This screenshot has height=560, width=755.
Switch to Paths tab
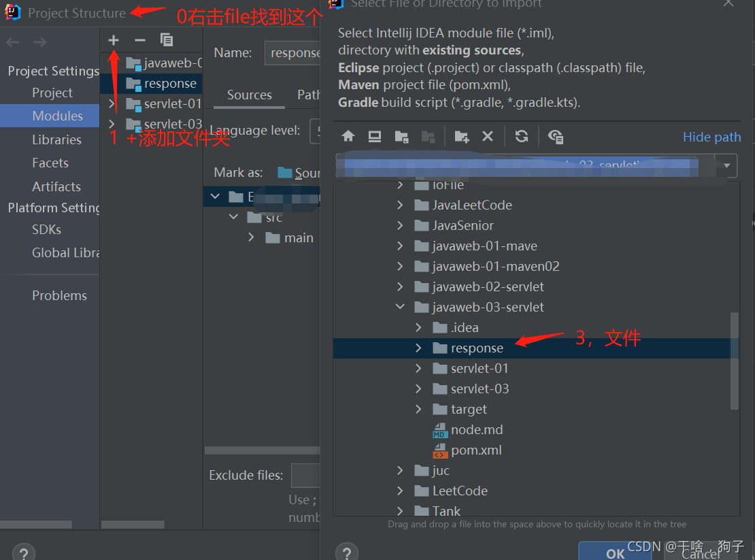[308, 95]
